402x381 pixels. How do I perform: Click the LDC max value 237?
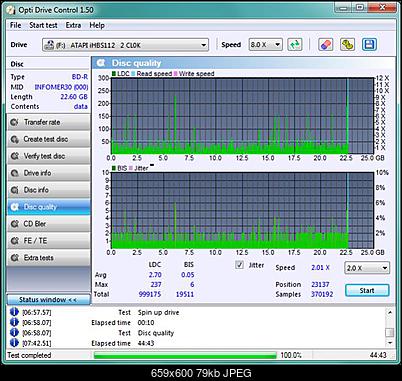point(156,285)
